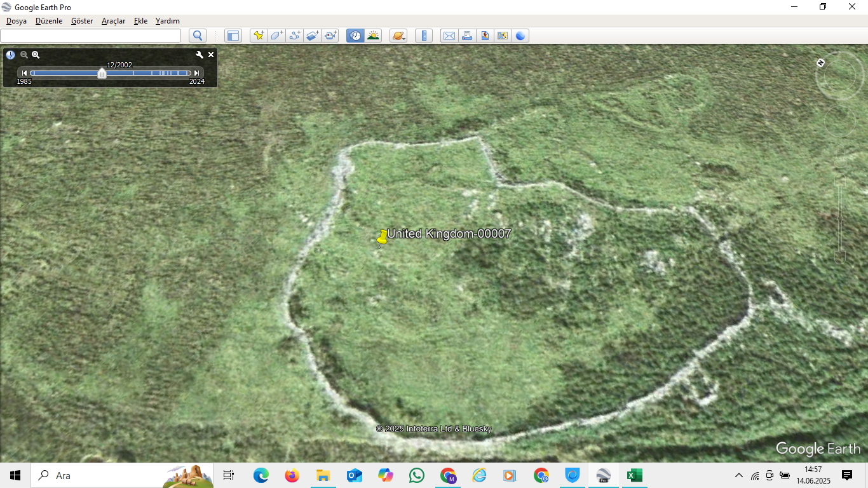This screenshot has height=488, width=868.
Task: Open Outlook from the taskbar
Action: click(x=354, y=475)
